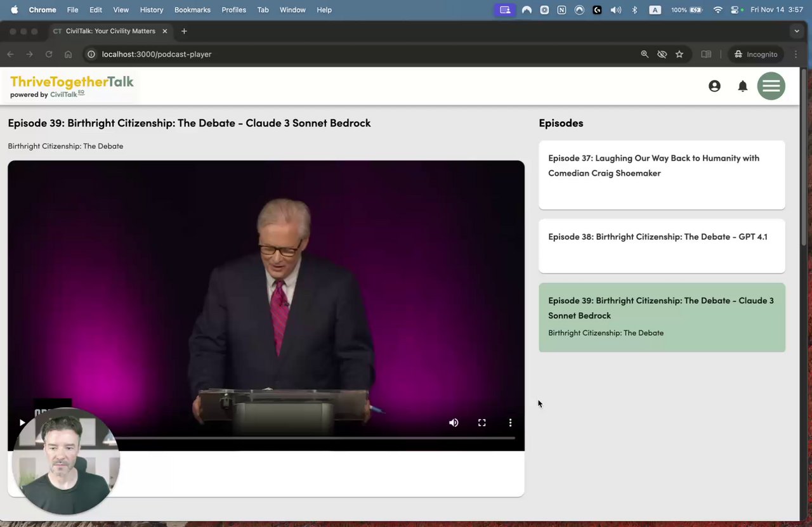Viewport: 812px width, 527px height.
Task: Open the user account profile icon
Action: pyautogui.click(x=714, y=86)
